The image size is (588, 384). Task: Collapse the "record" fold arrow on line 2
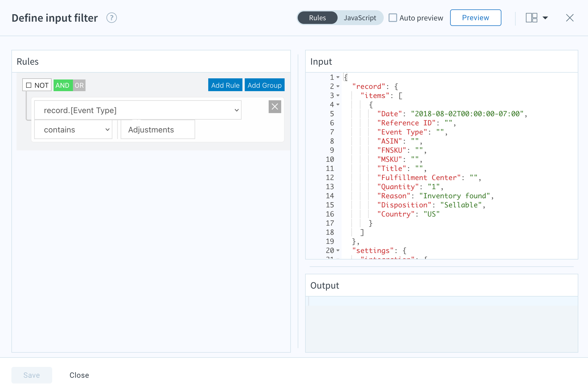(338, 86)
